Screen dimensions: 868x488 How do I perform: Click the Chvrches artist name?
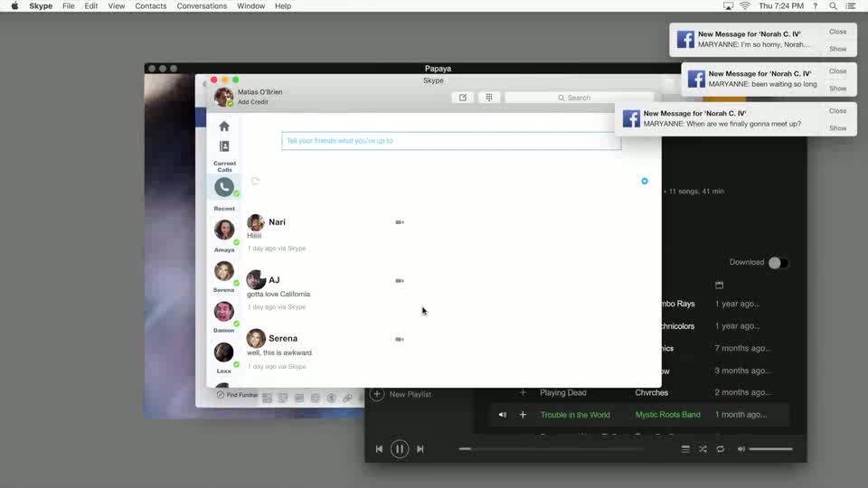(x=652, y=393)
